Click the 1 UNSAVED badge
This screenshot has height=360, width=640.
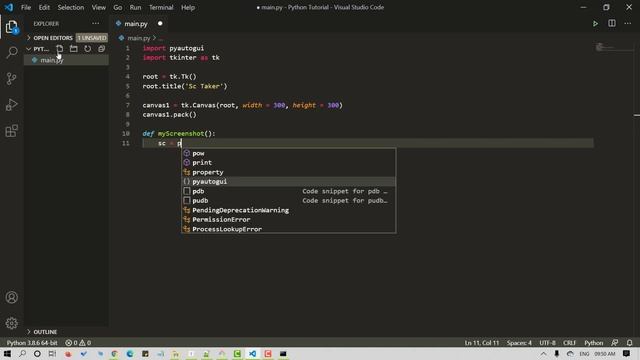coord(92,38)
